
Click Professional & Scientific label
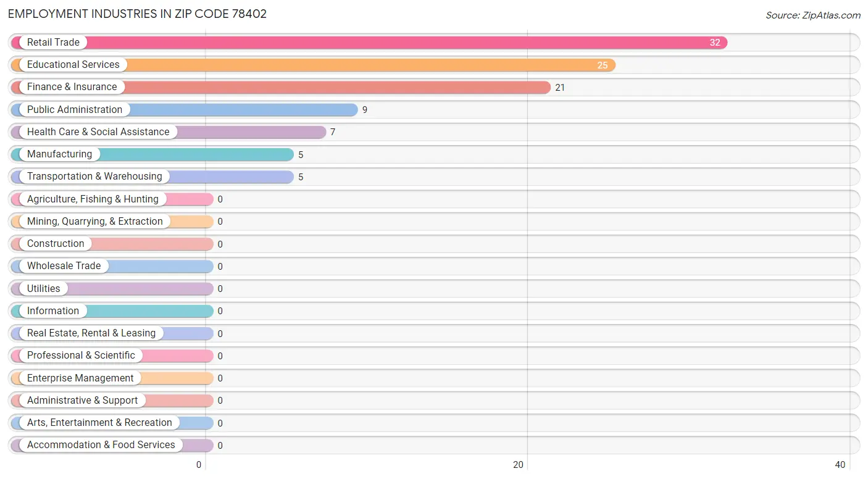pos(81,356)
